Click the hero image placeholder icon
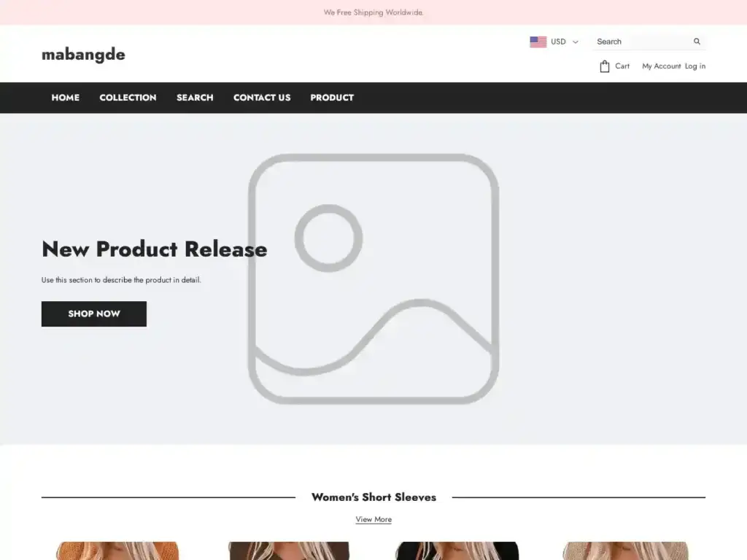 (x=373, y=279)
